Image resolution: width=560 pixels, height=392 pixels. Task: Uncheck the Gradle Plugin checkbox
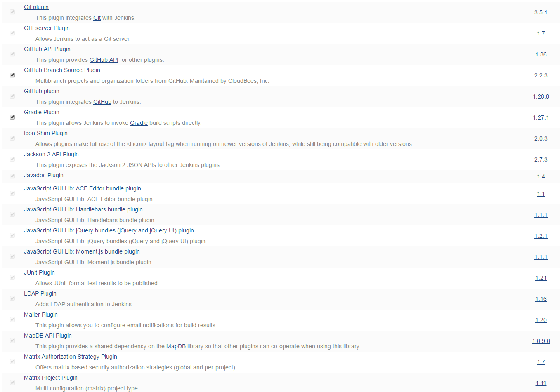coord(12,117)
